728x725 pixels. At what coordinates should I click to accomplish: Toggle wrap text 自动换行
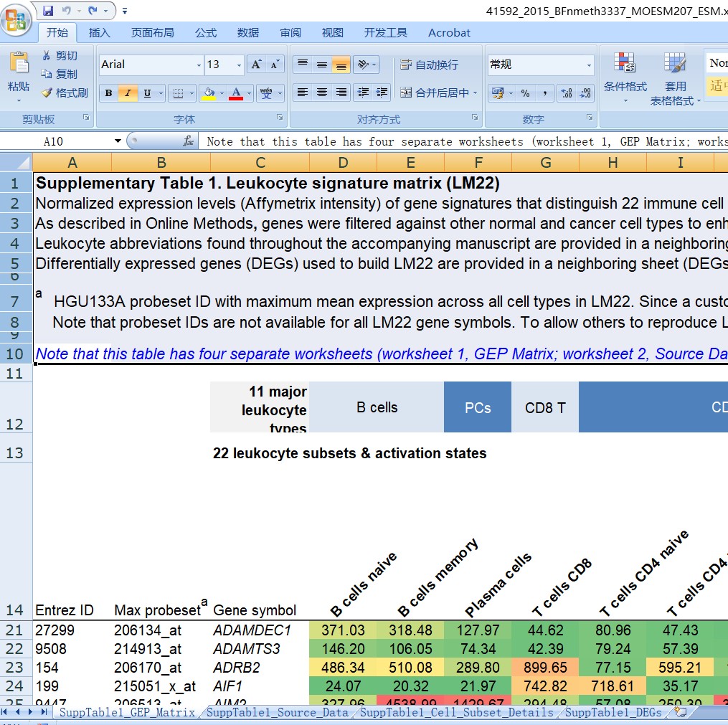tap(429, 65)
